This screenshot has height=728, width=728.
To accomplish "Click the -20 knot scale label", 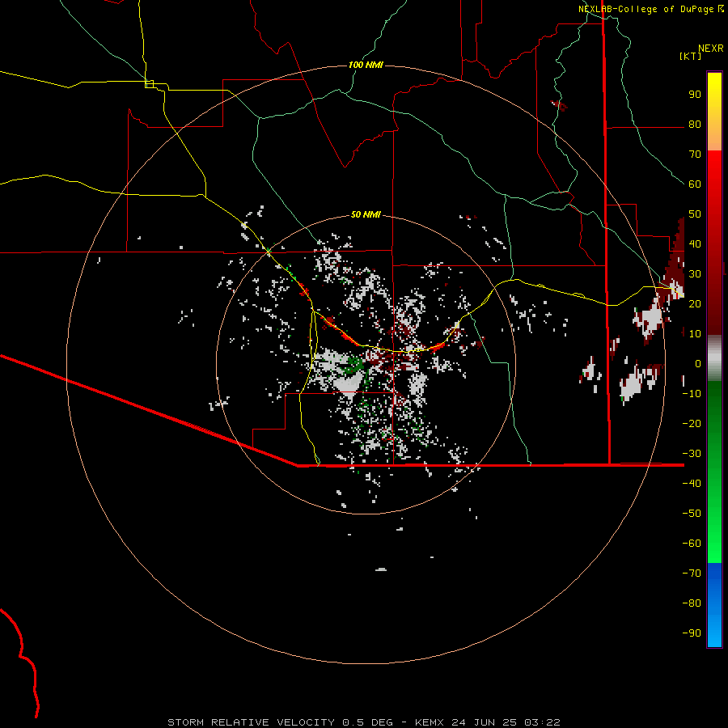I will [692, 423].
